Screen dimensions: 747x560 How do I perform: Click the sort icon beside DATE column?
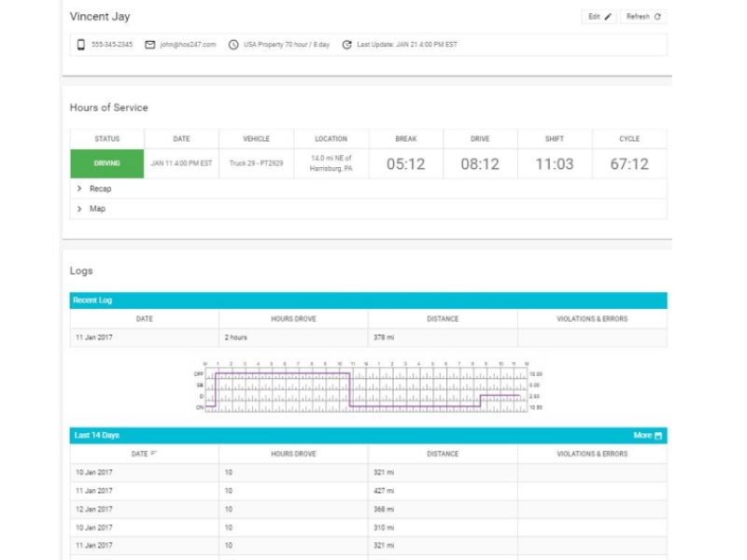pyautogui.click(x=153, y=455)
